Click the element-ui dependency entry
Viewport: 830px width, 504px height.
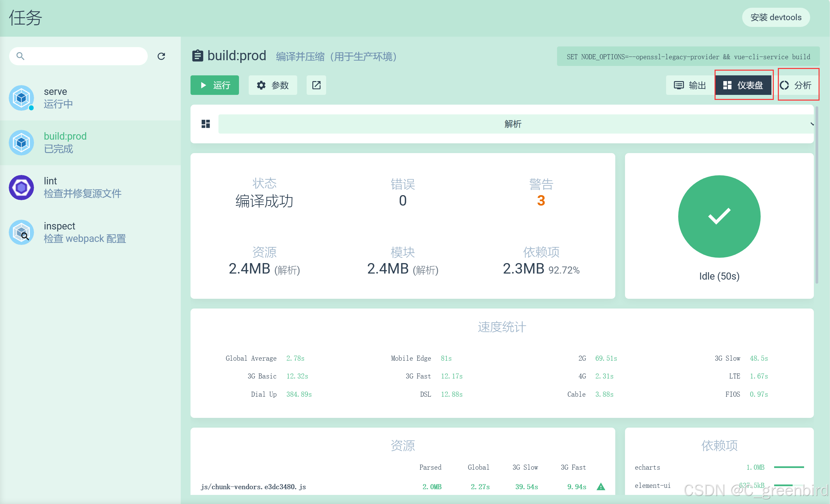click(x=653, y=485)
